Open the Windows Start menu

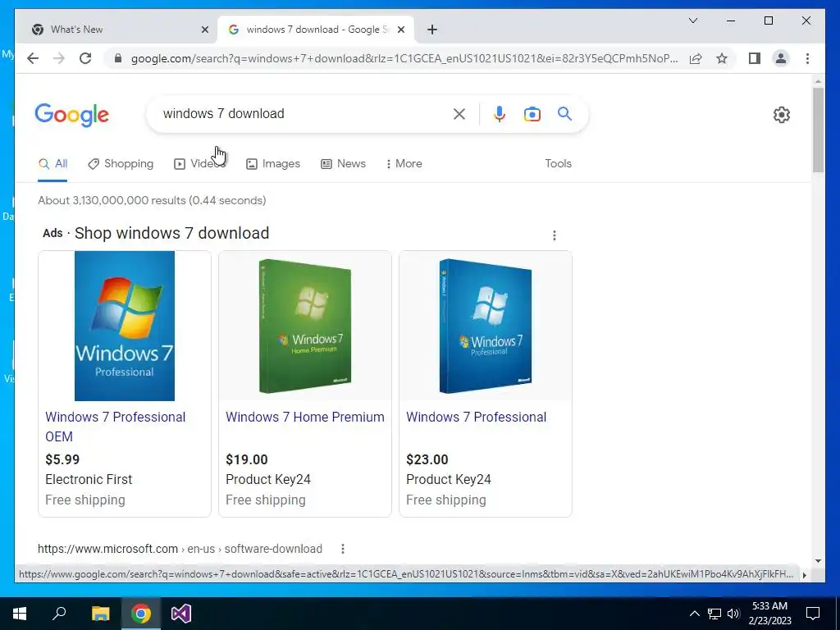20,614
